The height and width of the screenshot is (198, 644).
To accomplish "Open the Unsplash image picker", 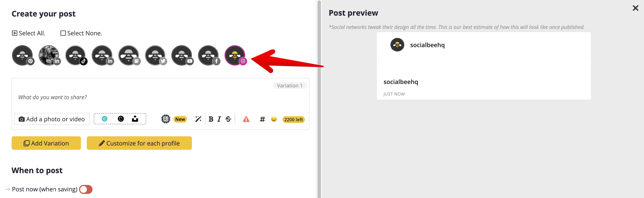I will pyautogui.click(x=135, y=119).
